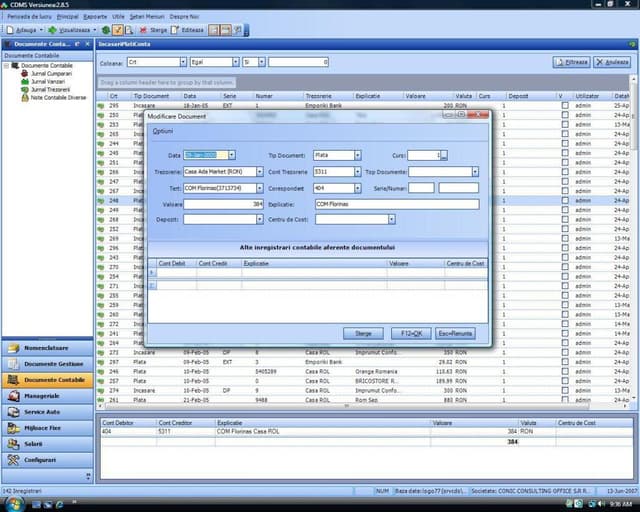The image size is (640, 512).
Task: Open the Rapoarte menu
Action: (96, 17)
